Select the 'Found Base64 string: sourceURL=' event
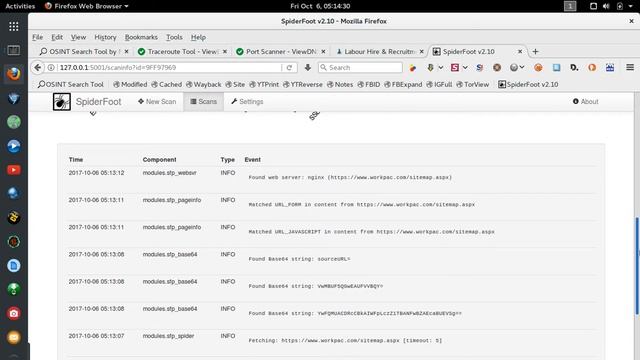 tap(299, 259)
